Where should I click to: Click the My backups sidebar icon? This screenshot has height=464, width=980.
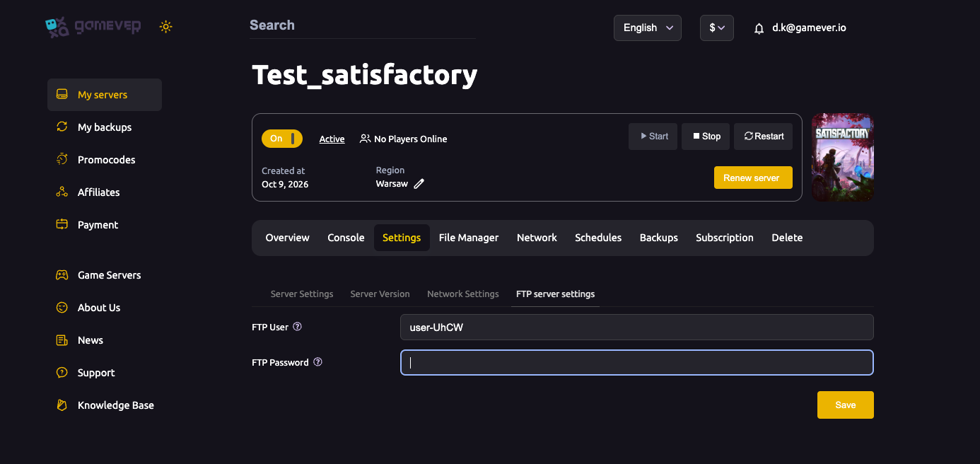[62, 127]
